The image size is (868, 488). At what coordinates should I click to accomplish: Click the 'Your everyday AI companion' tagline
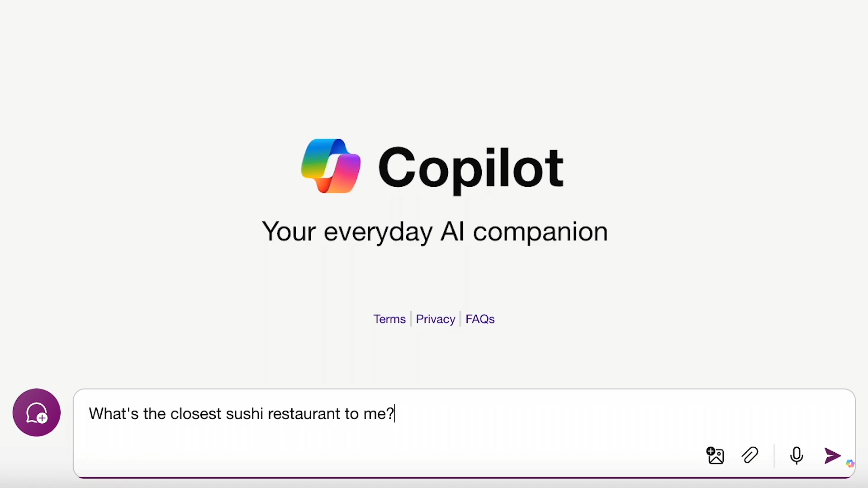click(x=434, y=232)
